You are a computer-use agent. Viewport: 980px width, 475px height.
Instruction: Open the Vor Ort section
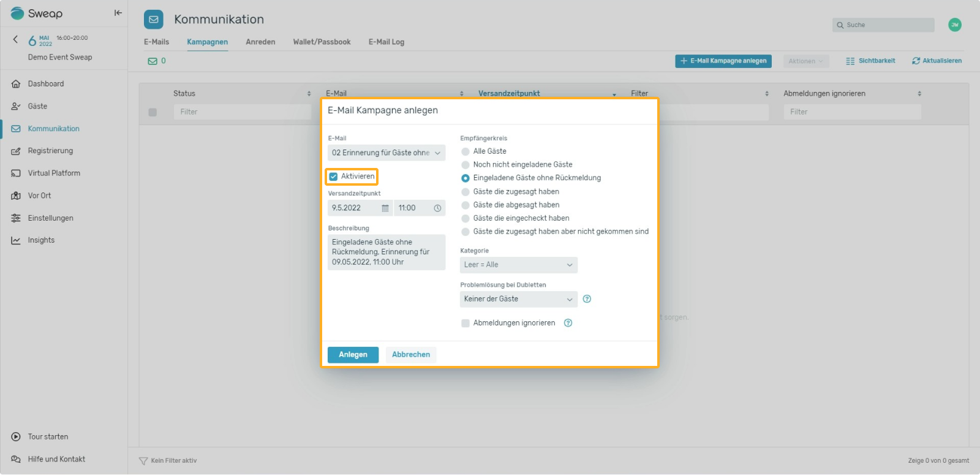point(39,196)
